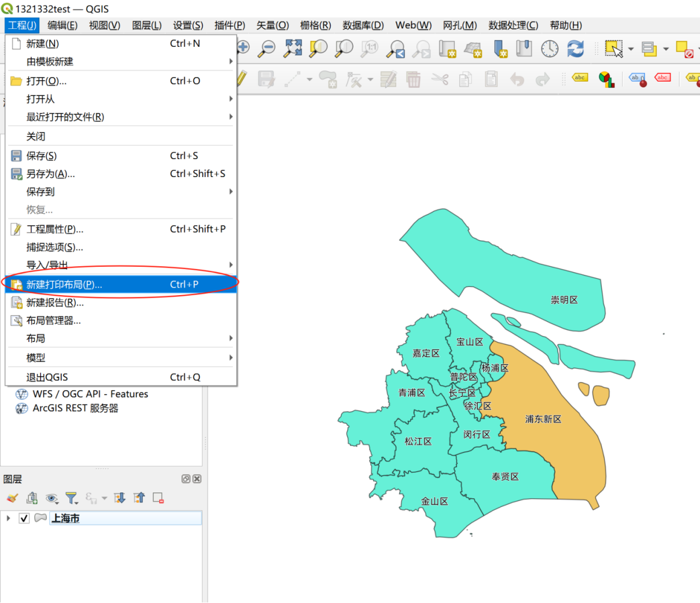Image resolution: width=700 pixels, height=603 pixels.
Task: Click ArcGIS REST 服务器 browser entry
Action: [x=75, y=409]
